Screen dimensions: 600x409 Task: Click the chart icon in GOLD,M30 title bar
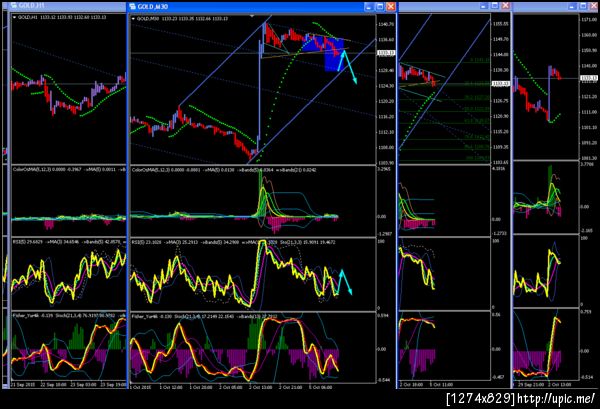(x=132, y=7)
